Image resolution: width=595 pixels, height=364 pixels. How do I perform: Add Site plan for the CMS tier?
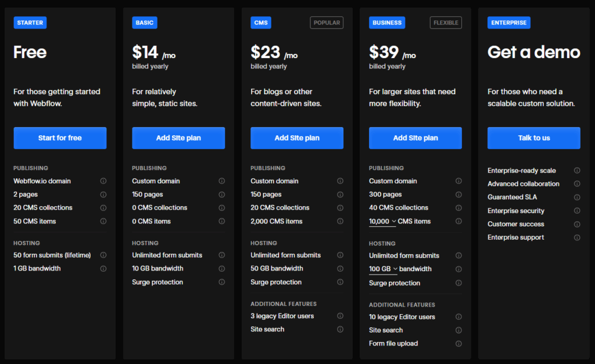click(x=297, y=138)
